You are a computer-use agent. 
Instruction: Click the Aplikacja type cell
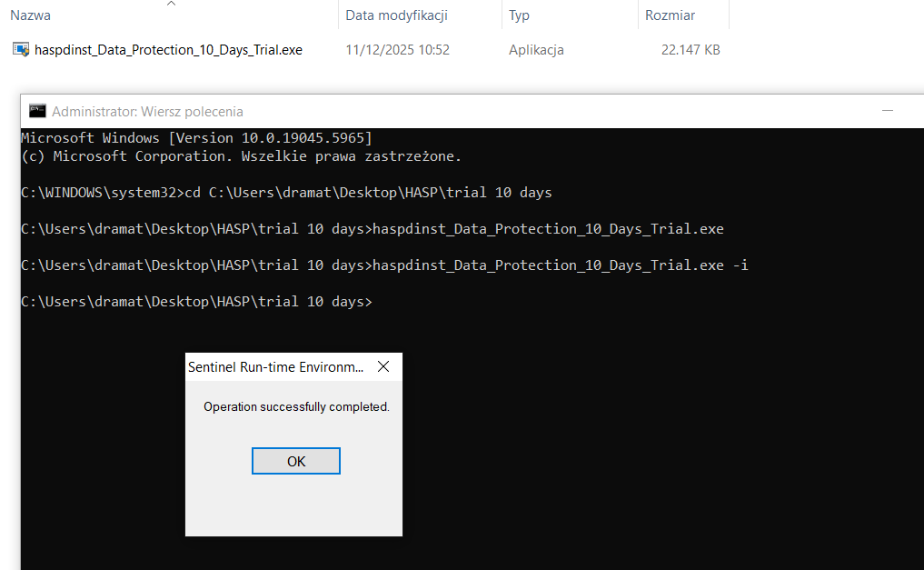click(x=536, y=50)
